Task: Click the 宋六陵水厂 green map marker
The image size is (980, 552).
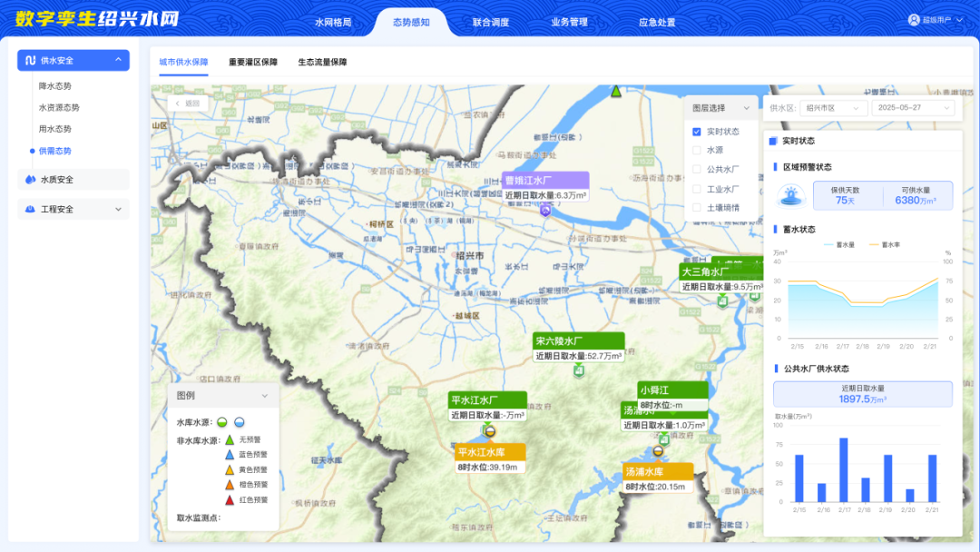Action: coord(579,370)
